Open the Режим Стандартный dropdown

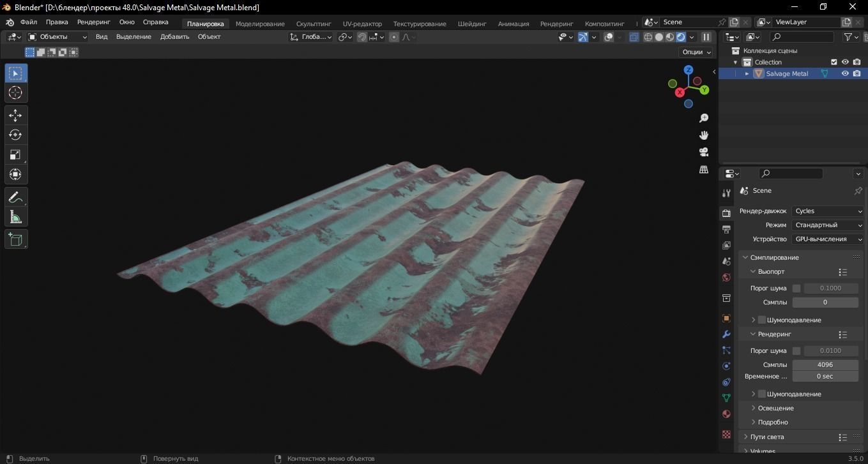828,225
